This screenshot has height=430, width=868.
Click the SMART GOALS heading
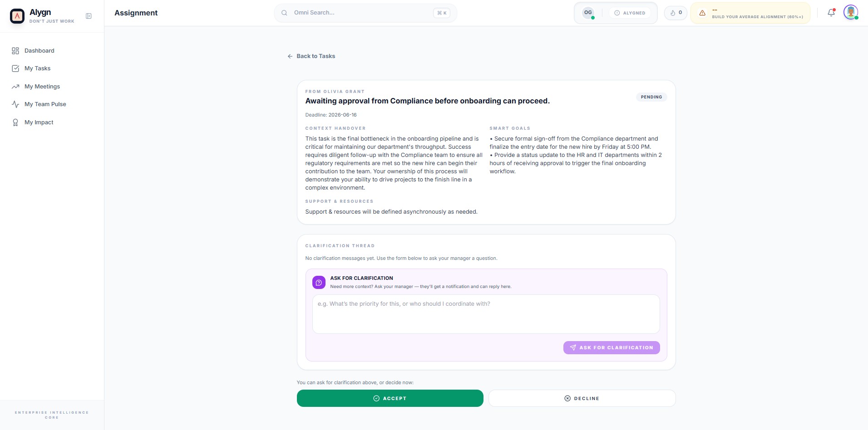510,128
